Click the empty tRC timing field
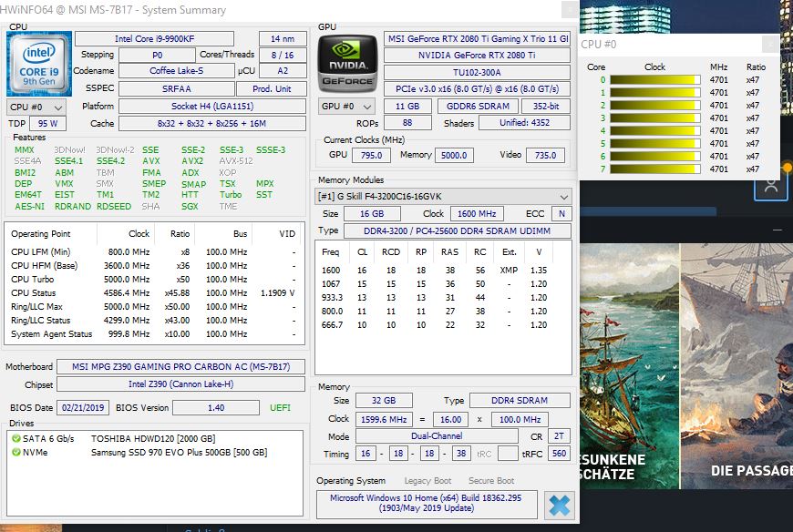This screenshot has height=532, width=793. [x=508, y=453]
